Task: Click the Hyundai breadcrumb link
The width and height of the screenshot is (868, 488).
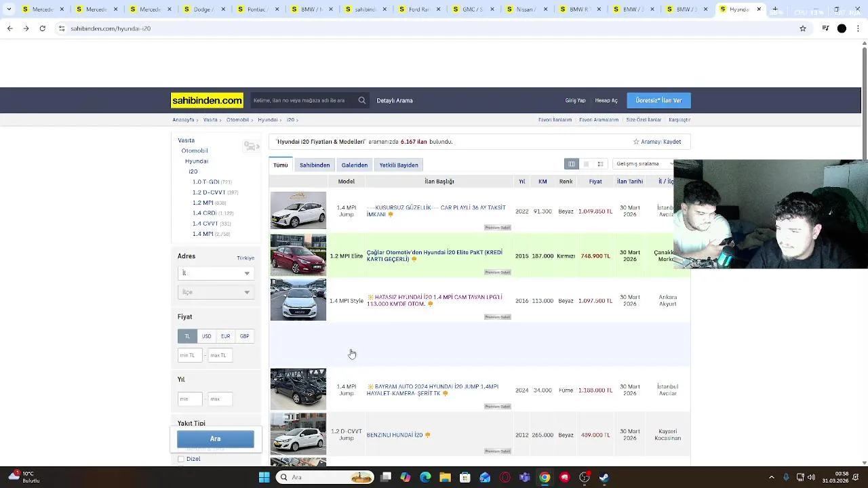Action: coord(268,120)
